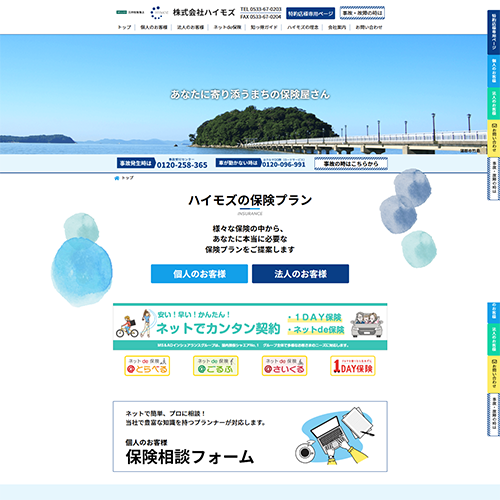Screen dimensions: 500x500
Task: Click the あなたに寄り添うまちの保険屋さん hero tagline
Action: point(250,95)
